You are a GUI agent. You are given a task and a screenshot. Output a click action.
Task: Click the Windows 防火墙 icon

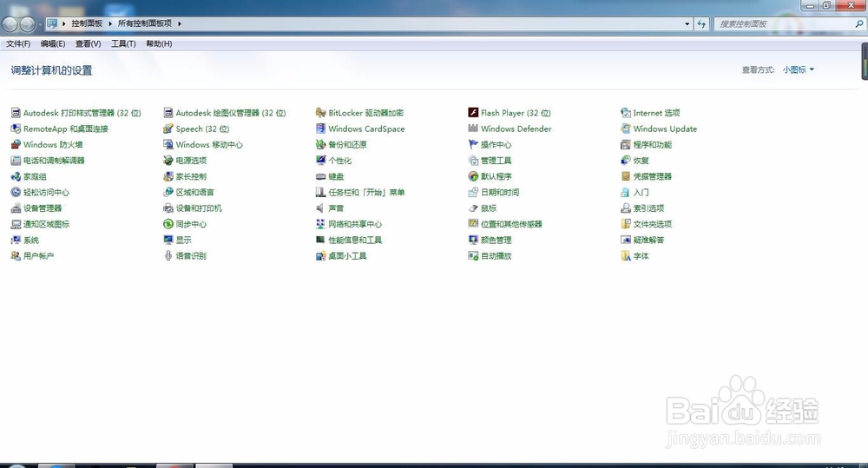coord(16,144)
